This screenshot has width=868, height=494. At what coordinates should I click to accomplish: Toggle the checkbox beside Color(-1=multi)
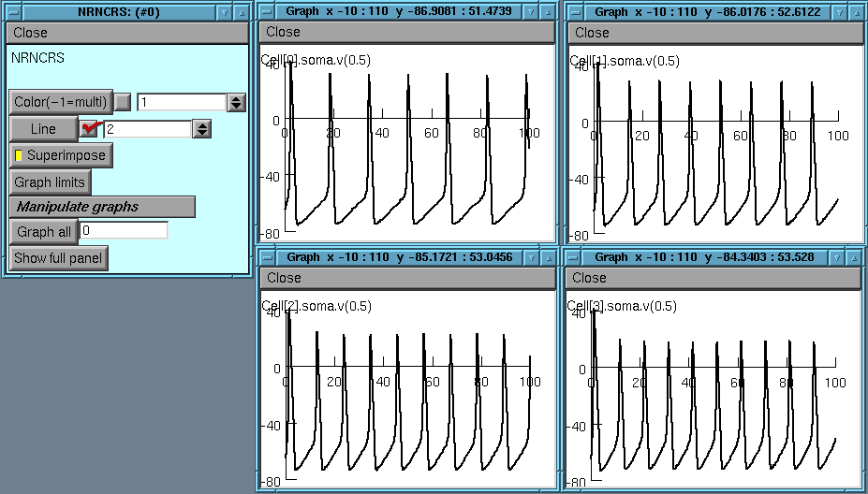(123, 102)
